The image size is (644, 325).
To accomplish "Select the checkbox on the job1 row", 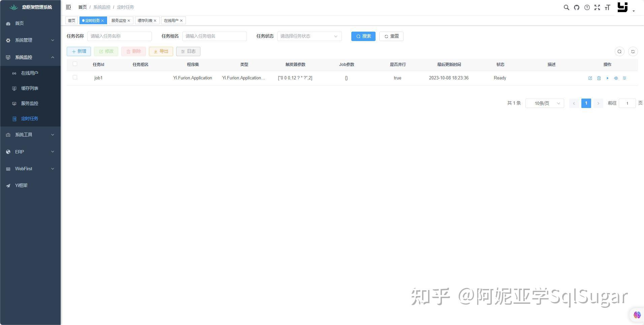I will click(x=75, y=77).
